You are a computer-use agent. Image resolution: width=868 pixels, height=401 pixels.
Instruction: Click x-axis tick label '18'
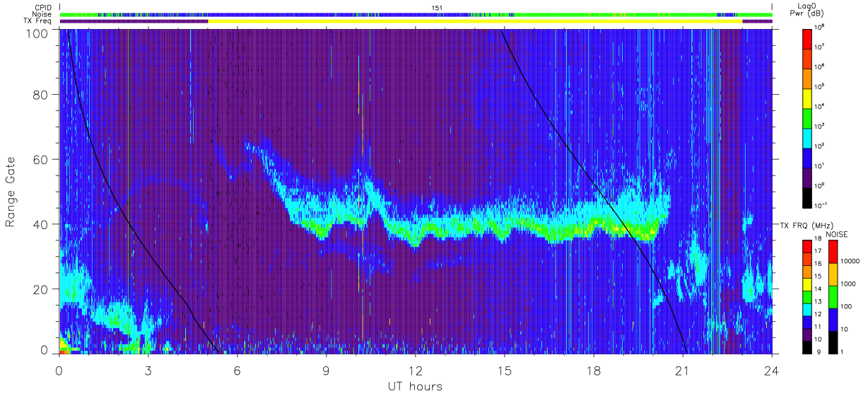pyautogui.click(x=593, y=371)
